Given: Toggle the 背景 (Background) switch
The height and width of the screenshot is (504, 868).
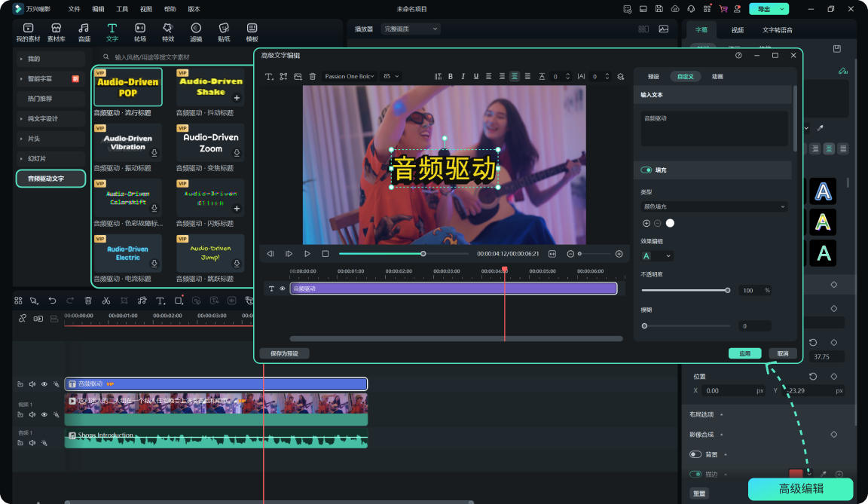Looking at the screenshot, I should pos(695,454).
